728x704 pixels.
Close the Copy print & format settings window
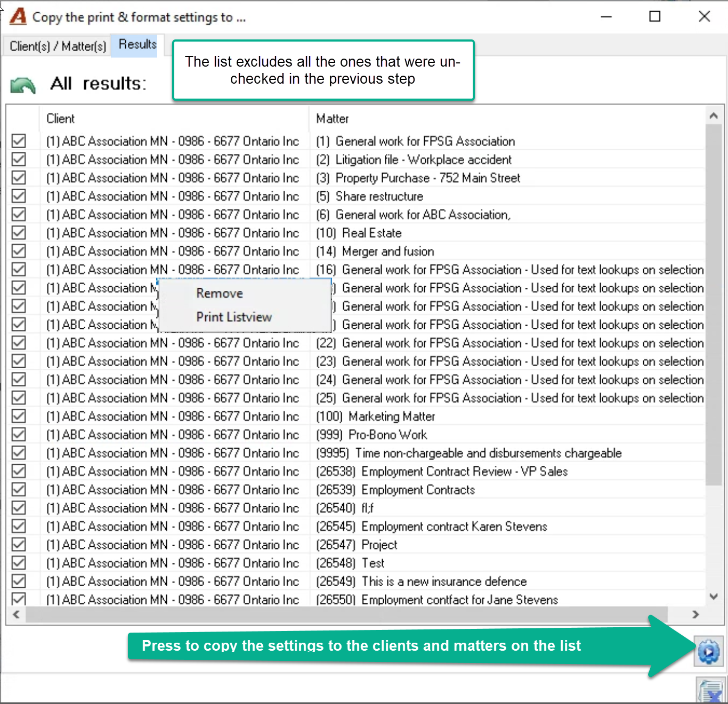tap(704, 17)
